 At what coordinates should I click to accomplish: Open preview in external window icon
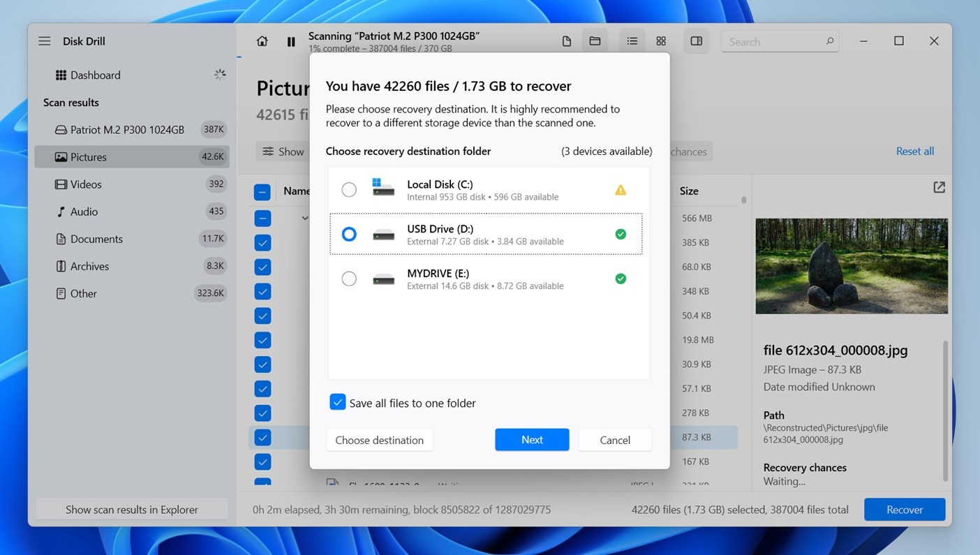[939, 187]
